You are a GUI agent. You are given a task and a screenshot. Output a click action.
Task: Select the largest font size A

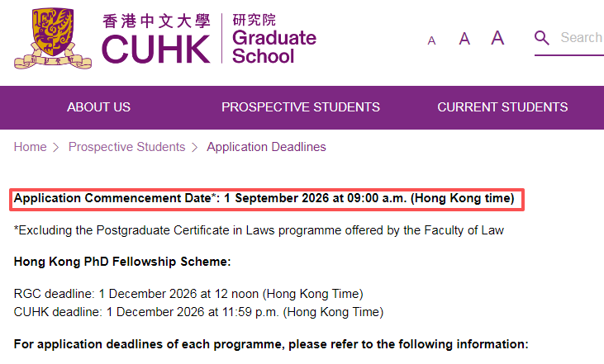pyautogui.click(x=497, y=38)
